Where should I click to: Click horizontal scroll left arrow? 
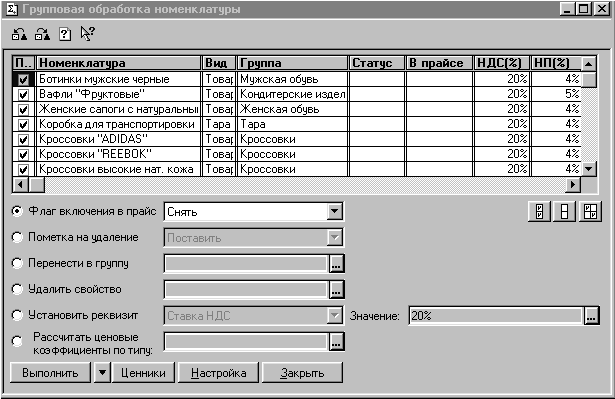(20, 184)
